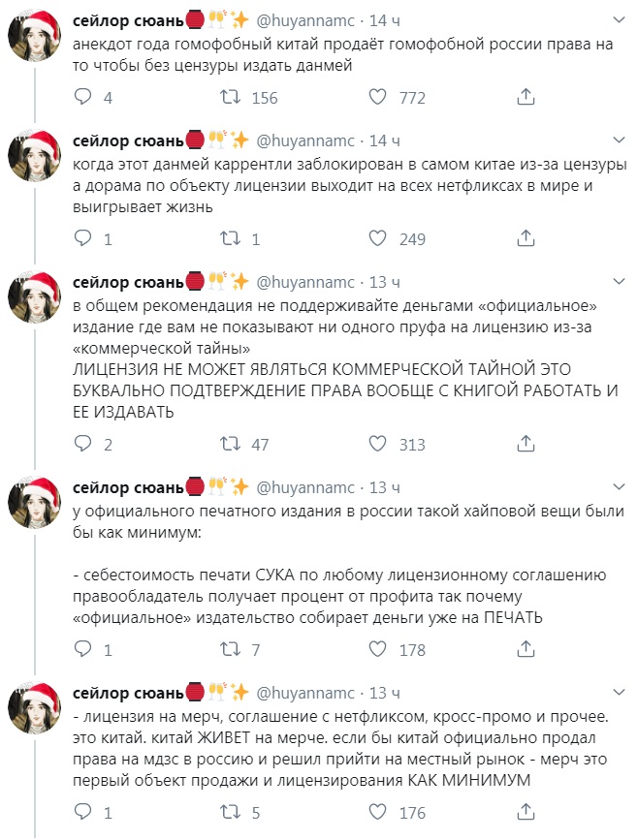Like the tweet with 313 likes

coord(377,445)
